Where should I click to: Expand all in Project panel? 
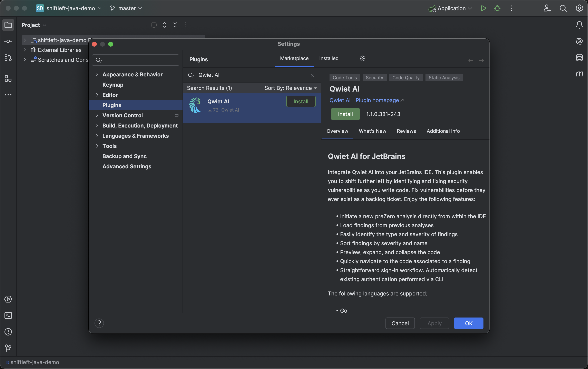pos(164,25)
